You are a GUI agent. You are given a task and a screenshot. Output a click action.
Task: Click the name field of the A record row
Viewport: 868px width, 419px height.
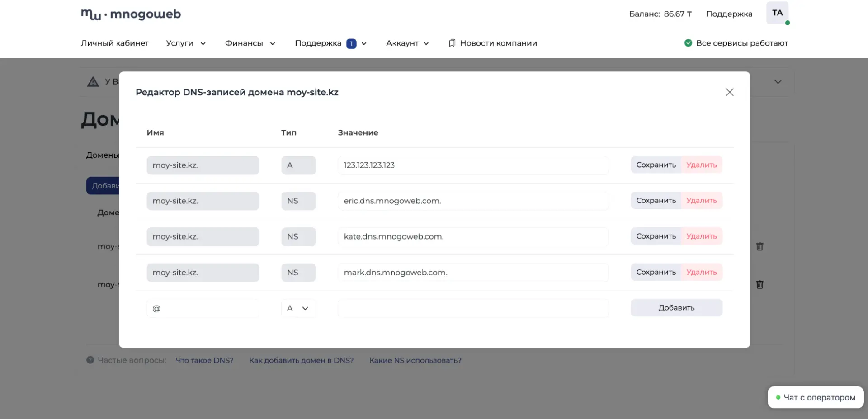click(203, 165)
